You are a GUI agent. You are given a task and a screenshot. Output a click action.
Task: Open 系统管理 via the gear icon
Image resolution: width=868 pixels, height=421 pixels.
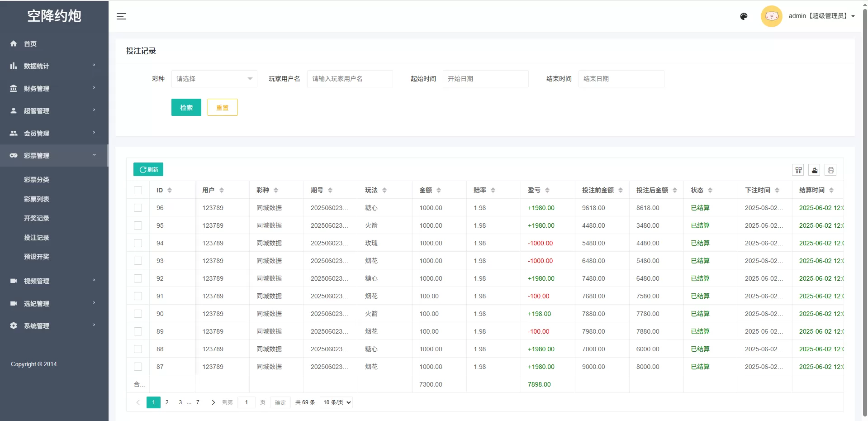click(x=14, y=325)
